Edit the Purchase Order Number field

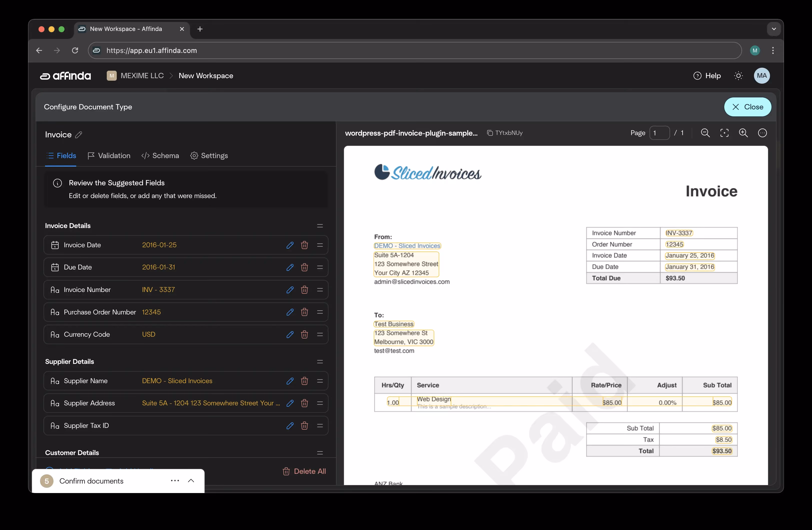pos(290,312)
